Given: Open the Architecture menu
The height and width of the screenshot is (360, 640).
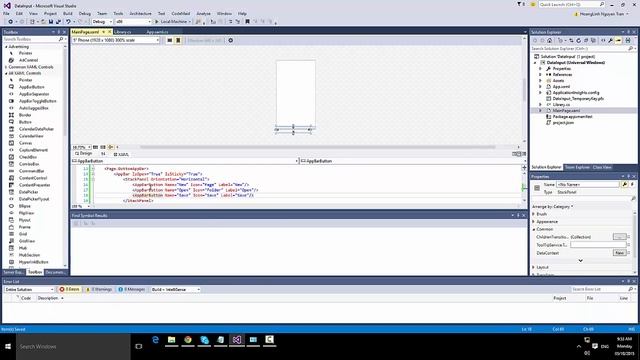Looking at the screenshot, I should click(140, 13).
